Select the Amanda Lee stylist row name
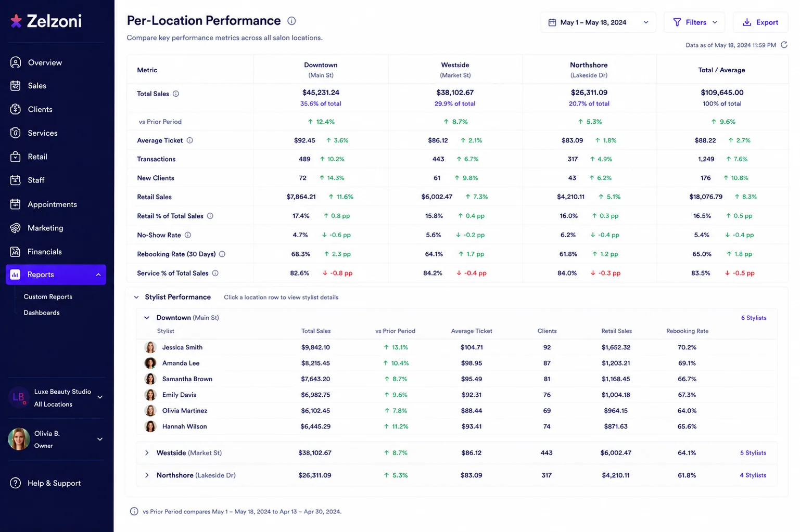This screenshot has width=800, height=532. coord(181,363)
